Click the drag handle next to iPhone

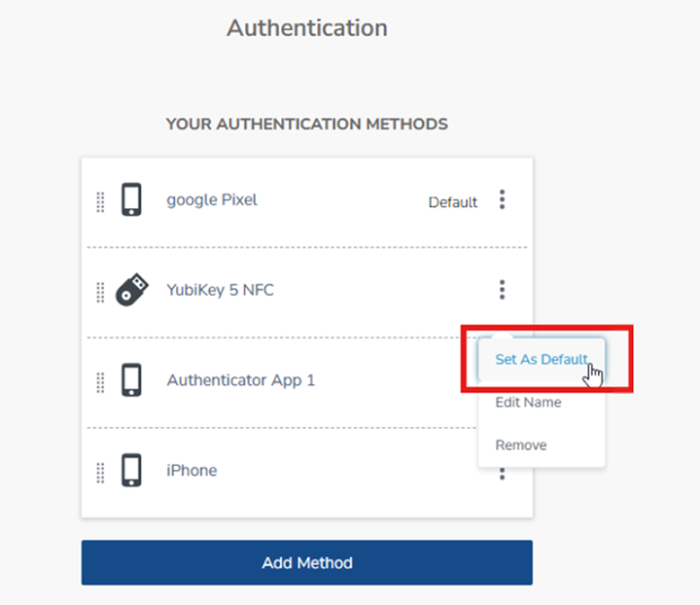99,472
